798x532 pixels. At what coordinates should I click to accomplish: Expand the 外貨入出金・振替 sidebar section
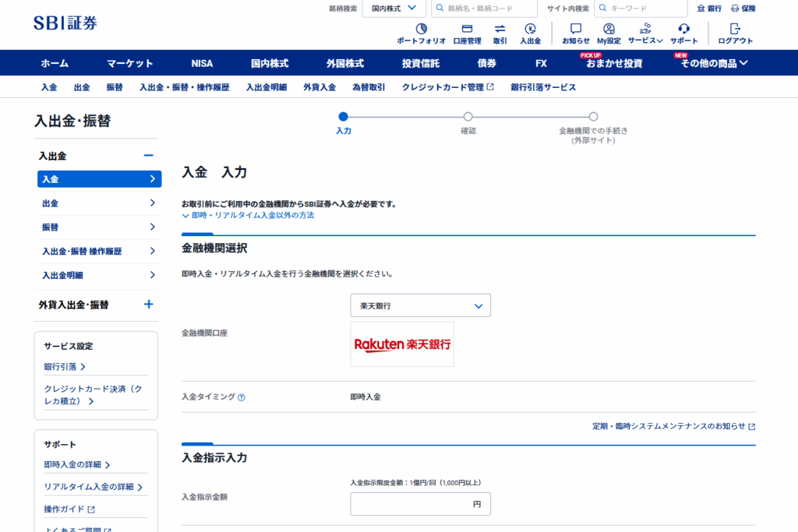pos(148,304)
